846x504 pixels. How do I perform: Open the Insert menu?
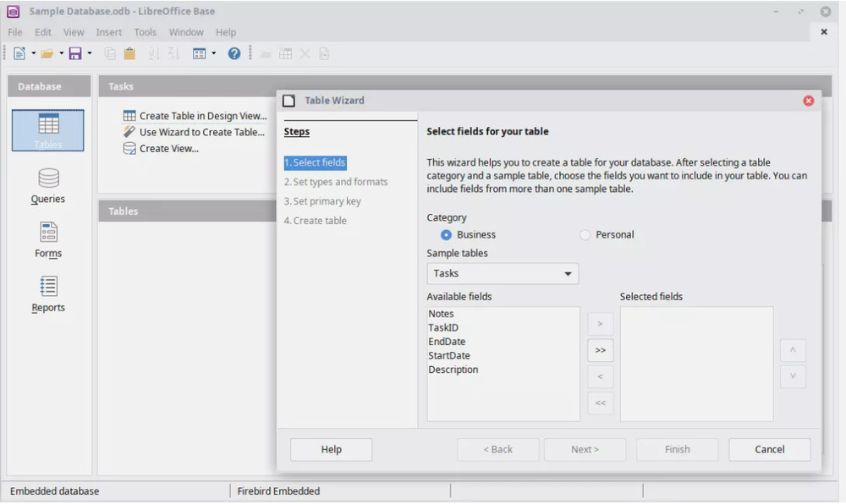coord(109,32)
